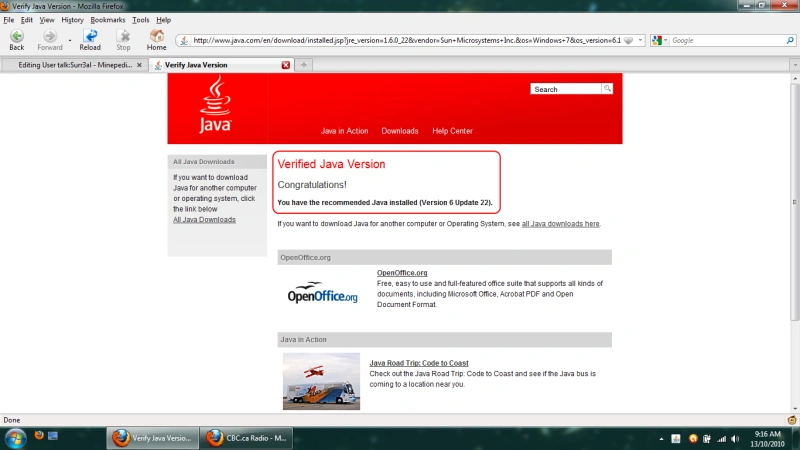Screen dimensions: 800x450
Task: Open the OpenOffice.org title link
Action: coord(402,273)
